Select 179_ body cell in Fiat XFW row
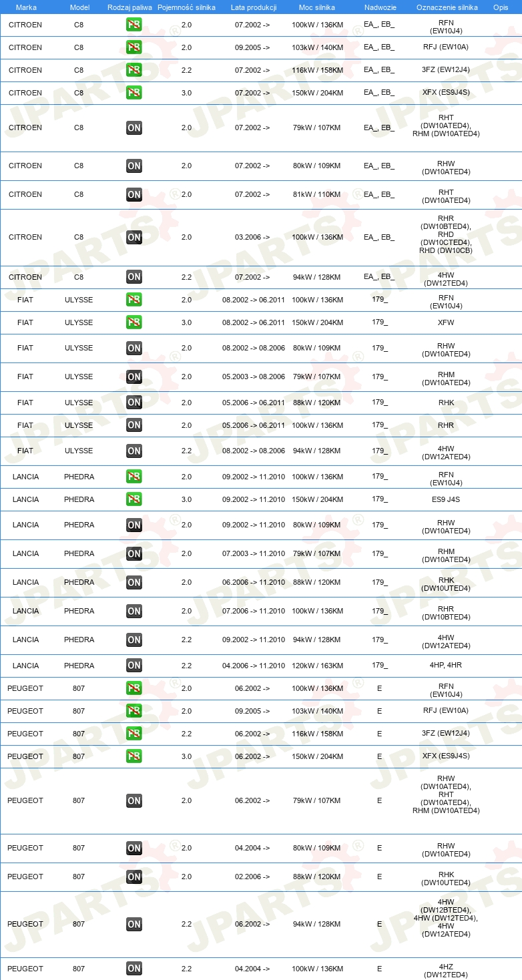The height and width of the screenshot is (980, 522). point(380,322)
